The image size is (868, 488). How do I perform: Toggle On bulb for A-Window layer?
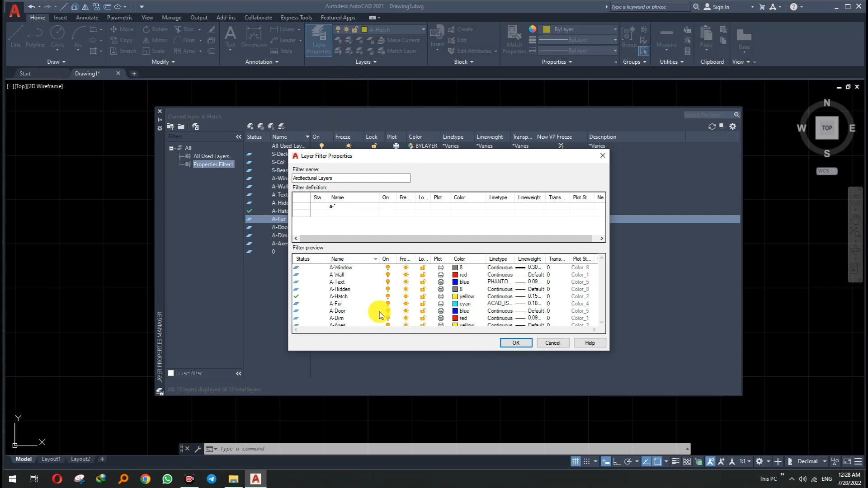387,267
